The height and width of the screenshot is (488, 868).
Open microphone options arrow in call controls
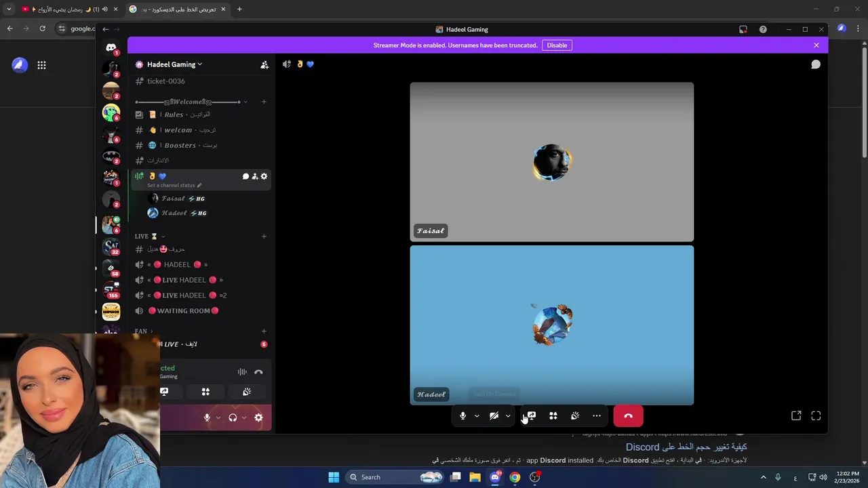point(477,416)
